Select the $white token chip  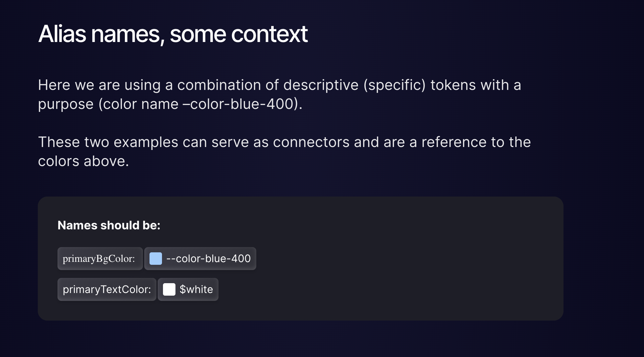pos(188,289)
